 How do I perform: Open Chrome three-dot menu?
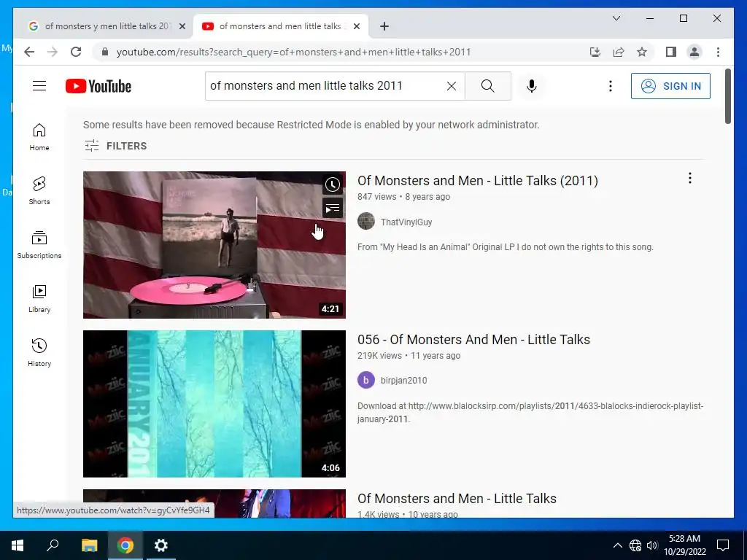(718, 52)
